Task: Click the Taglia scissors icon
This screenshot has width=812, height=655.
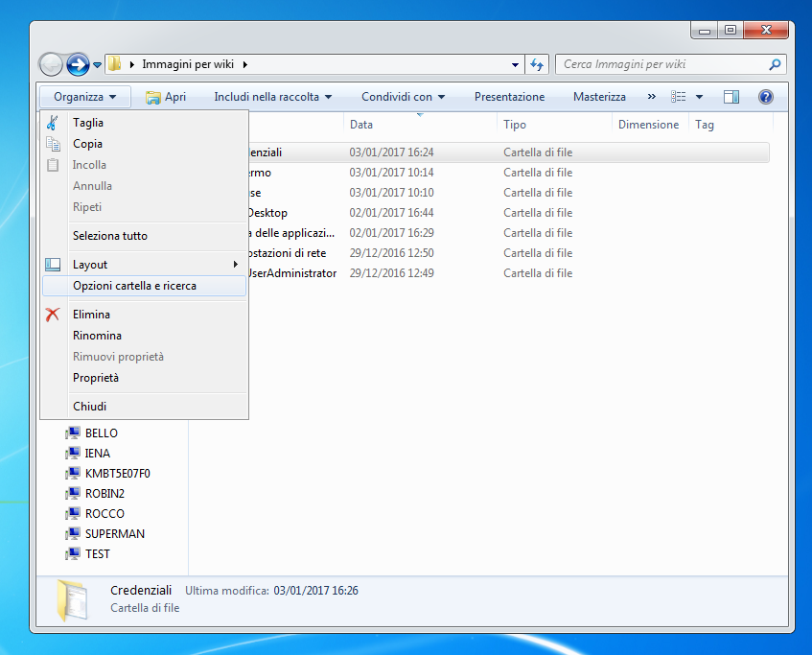Action: (x=53, y=123)
